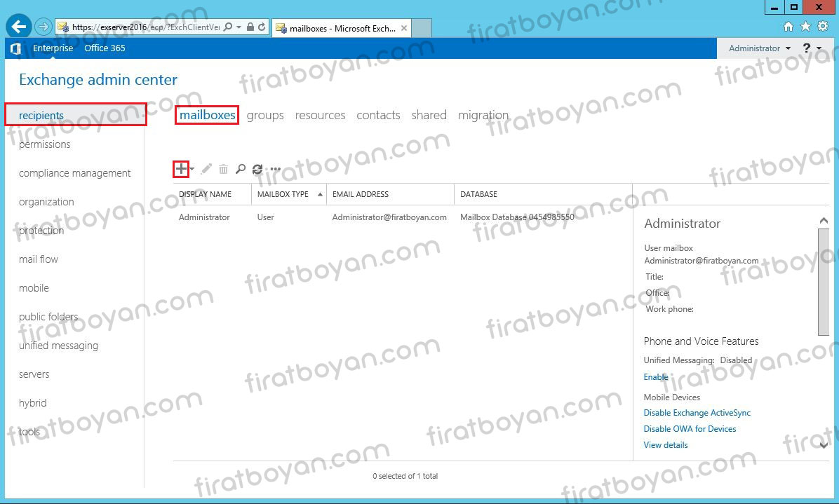The height and width of the screenshot is (504, 839).
Task: Click the User mailbox type cell
Action: click(265, 217)
